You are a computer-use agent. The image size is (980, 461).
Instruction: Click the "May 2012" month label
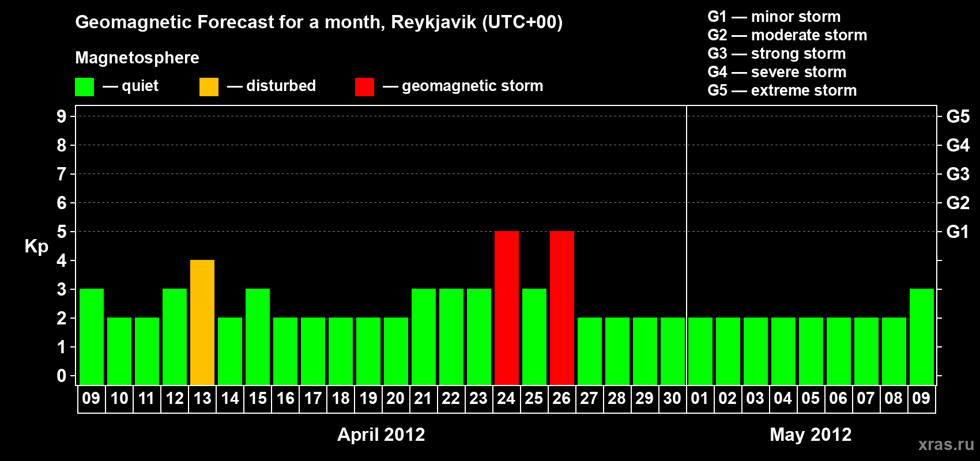pos(811,434)
